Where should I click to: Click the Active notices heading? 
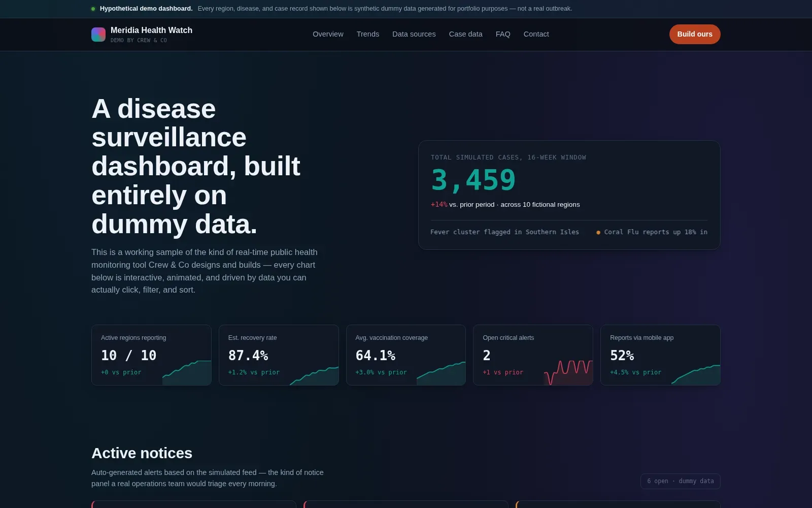tap(142, 453)
